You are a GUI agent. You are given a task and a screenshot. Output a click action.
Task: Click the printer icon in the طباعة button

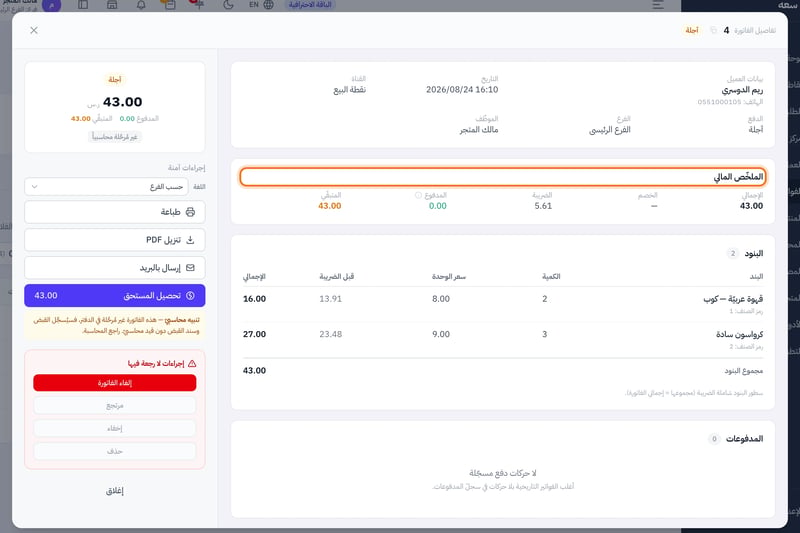point(190,212)
